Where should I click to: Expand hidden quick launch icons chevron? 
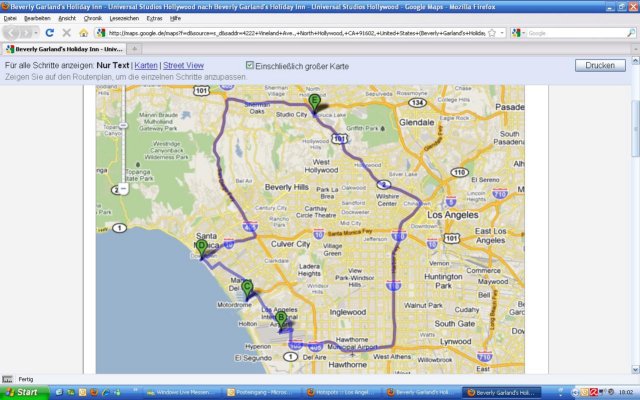(135, 391)
